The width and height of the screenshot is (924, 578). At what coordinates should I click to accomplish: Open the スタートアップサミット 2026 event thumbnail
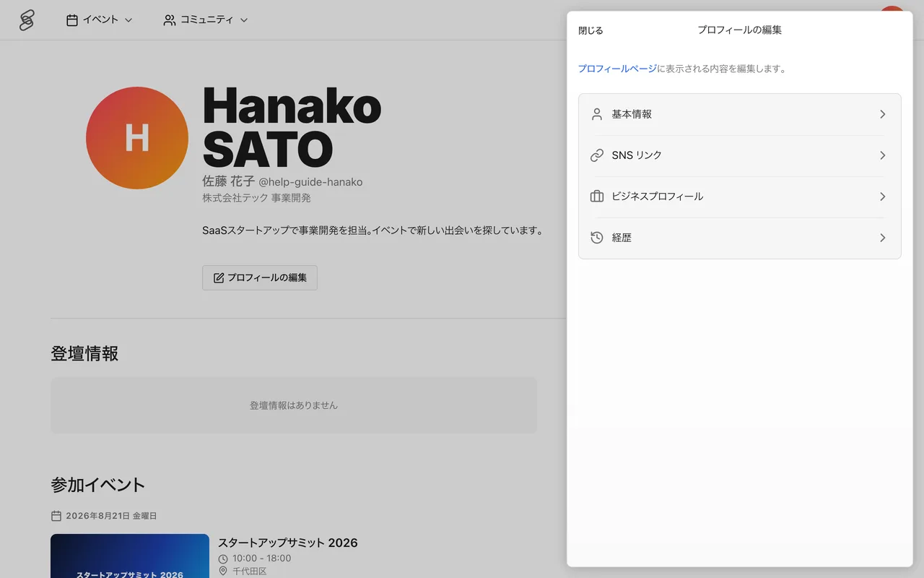130,556
